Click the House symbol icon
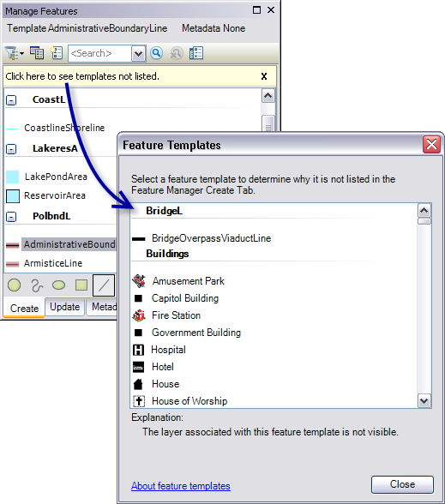This screenshot has width=445, height=504. [x=138, y=384]
